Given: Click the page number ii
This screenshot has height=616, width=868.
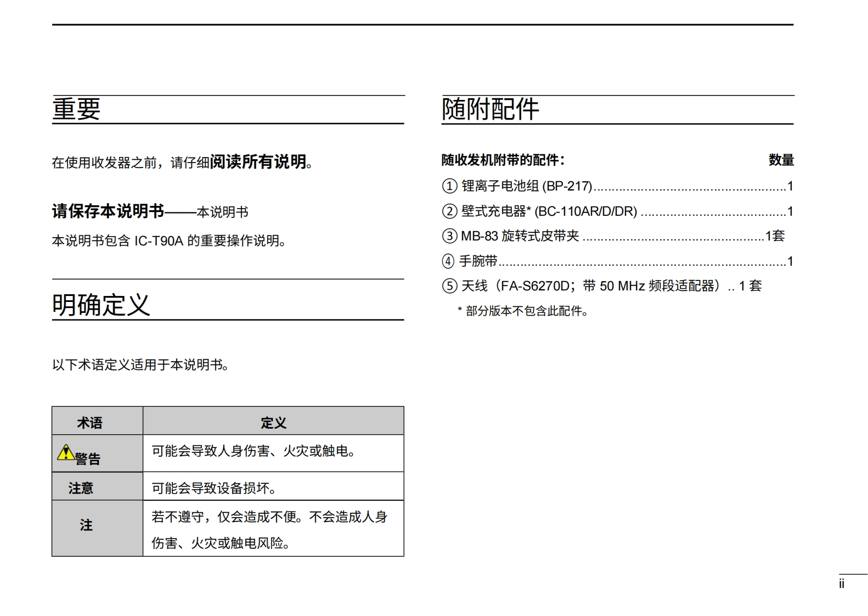Looking at the screenshot, I should pos(841,584).
